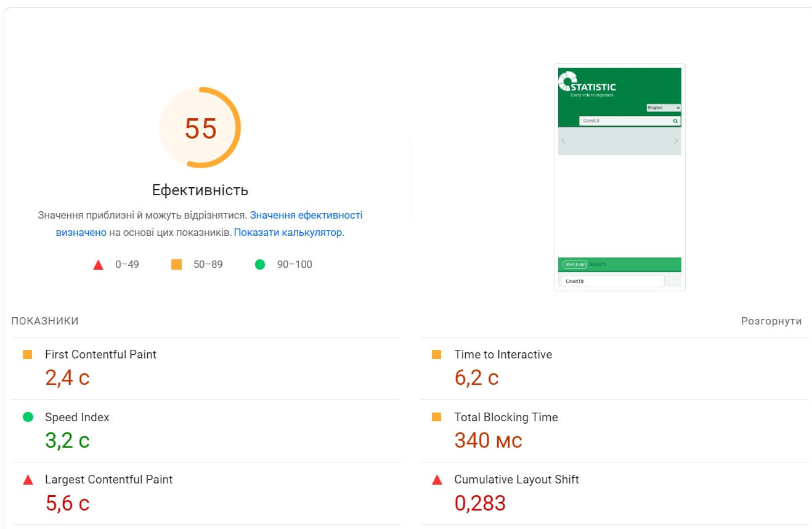This screenshot has height=529, width=812.
Task: Click the orange square beside Total Blocking Time
Action: point(437,417)
